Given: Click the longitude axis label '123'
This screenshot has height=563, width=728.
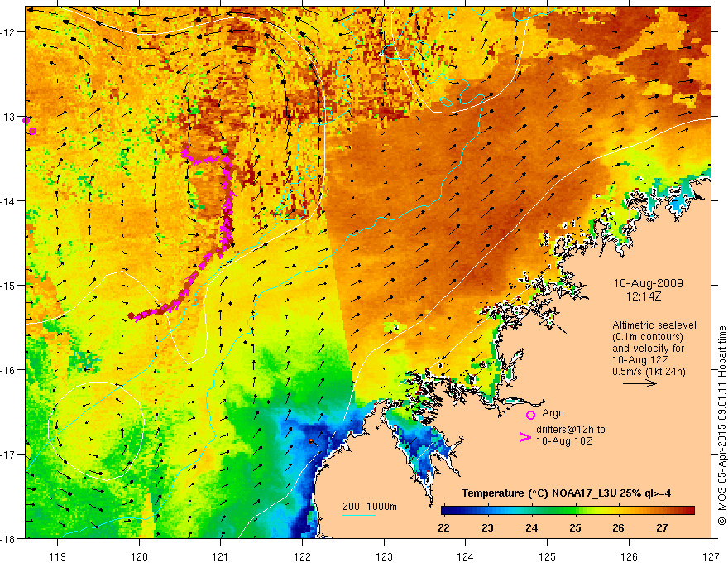Looking at the screenshot, I should [384, 556].
